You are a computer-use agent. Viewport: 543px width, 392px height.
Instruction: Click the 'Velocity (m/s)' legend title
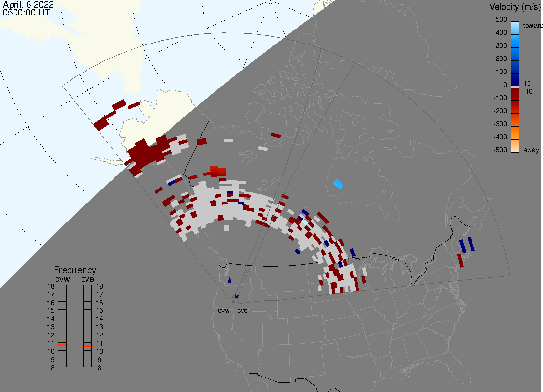514,7
